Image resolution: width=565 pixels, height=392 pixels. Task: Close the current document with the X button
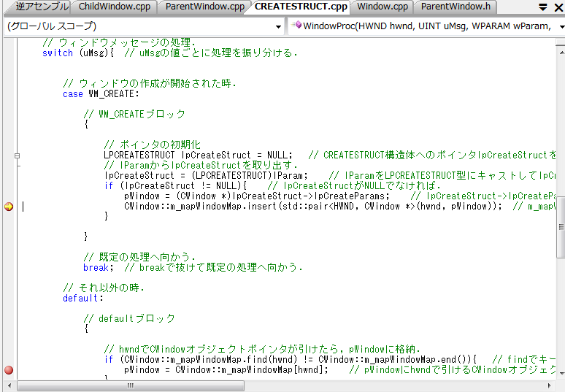[x=558, y=7]
